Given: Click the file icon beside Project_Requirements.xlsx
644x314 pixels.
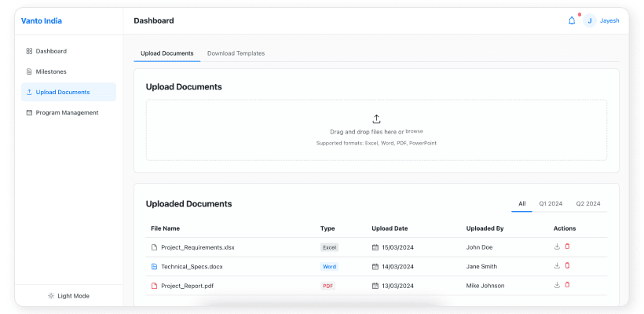Looking at the screenshot, I should coord(154,247).
